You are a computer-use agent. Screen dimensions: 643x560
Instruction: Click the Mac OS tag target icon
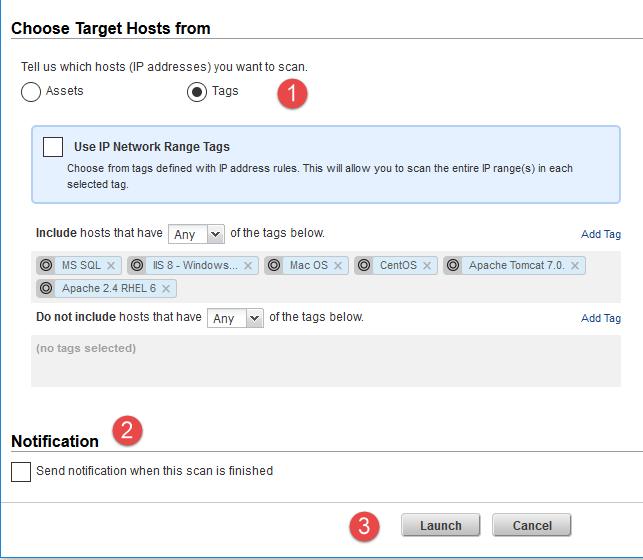click(x=274, y=265)
